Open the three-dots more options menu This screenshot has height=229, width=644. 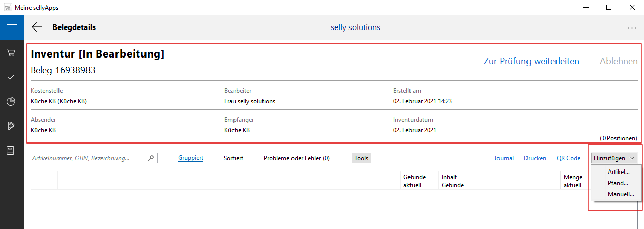[632, 28]
